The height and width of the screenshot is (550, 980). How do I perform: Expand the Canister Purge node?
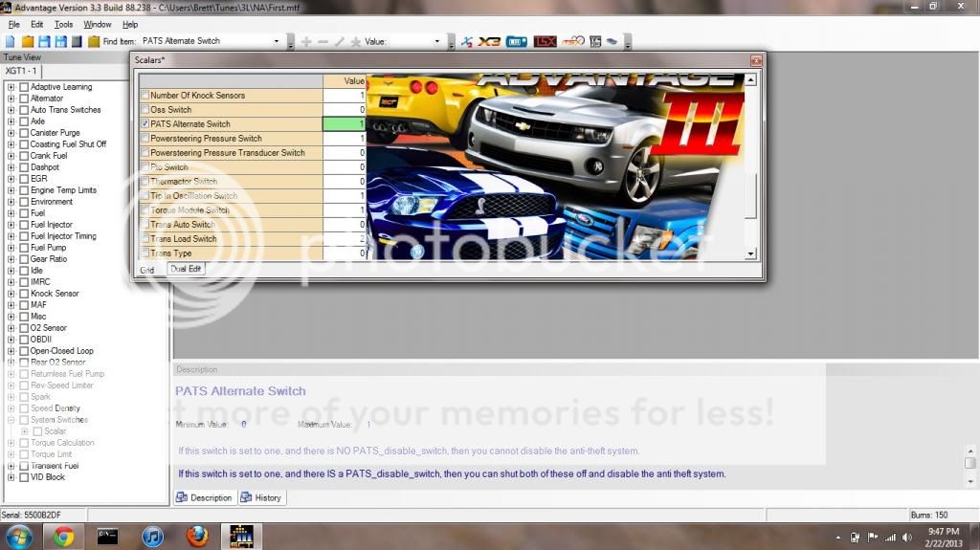(x=11, y=133)
